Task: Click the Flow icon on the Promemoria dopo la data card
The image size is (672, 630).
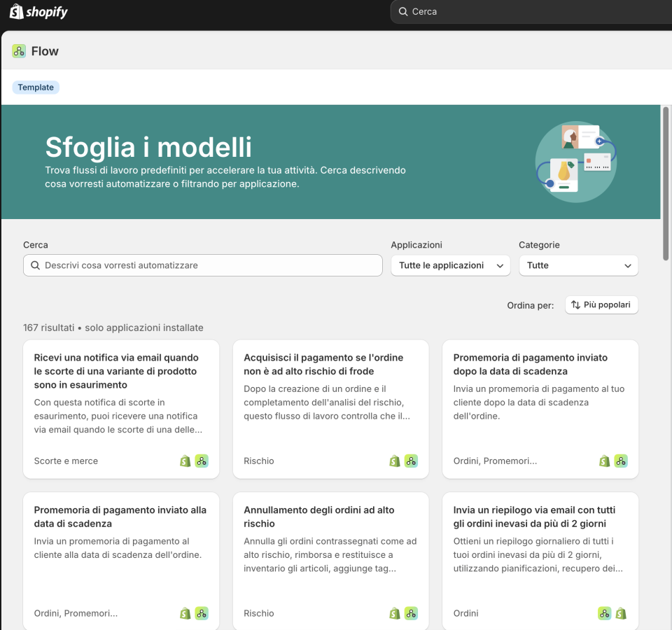Action: 621,461
